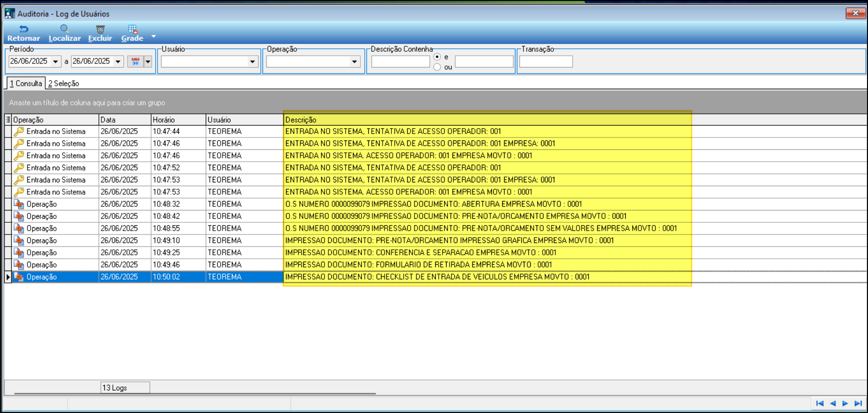The image size is (868, 413).
Task: Click the grid column selector icon
Action: coord(8,120)
